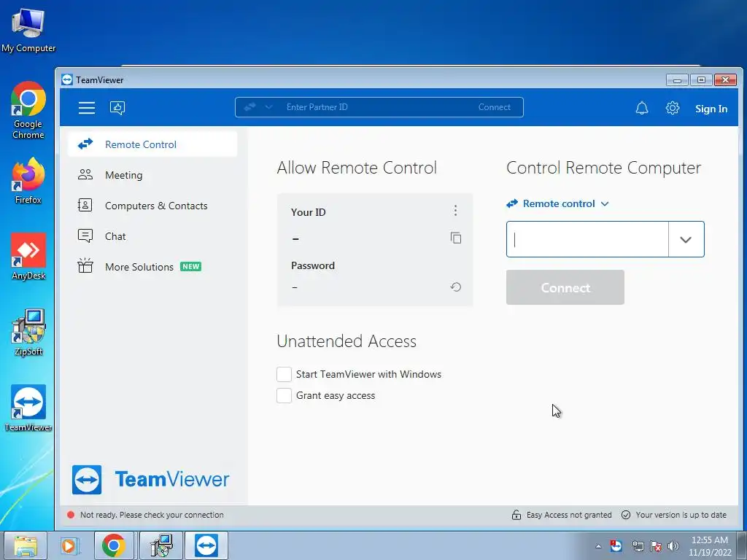Expand the header connection mode chevron
Screen dimensions: 747x560
pyautogui.click(x=268, y=107)
